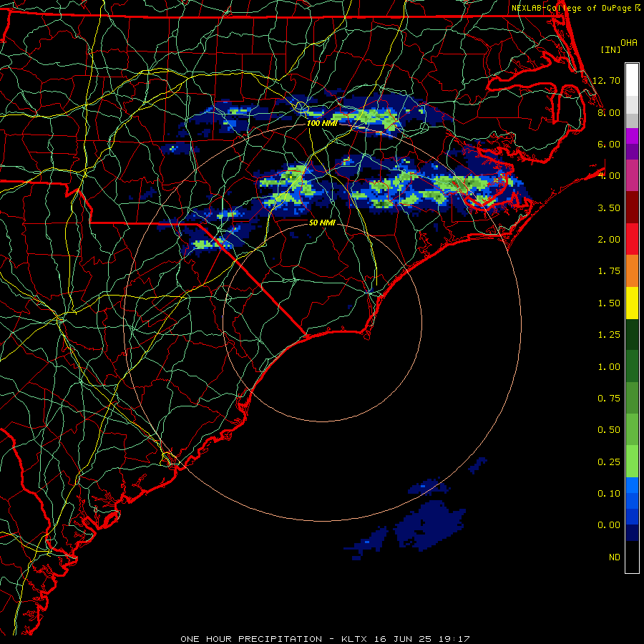Pick the bright red legend color swatch
The width and height of the screenshot is (644, 644).
point(632,240)
